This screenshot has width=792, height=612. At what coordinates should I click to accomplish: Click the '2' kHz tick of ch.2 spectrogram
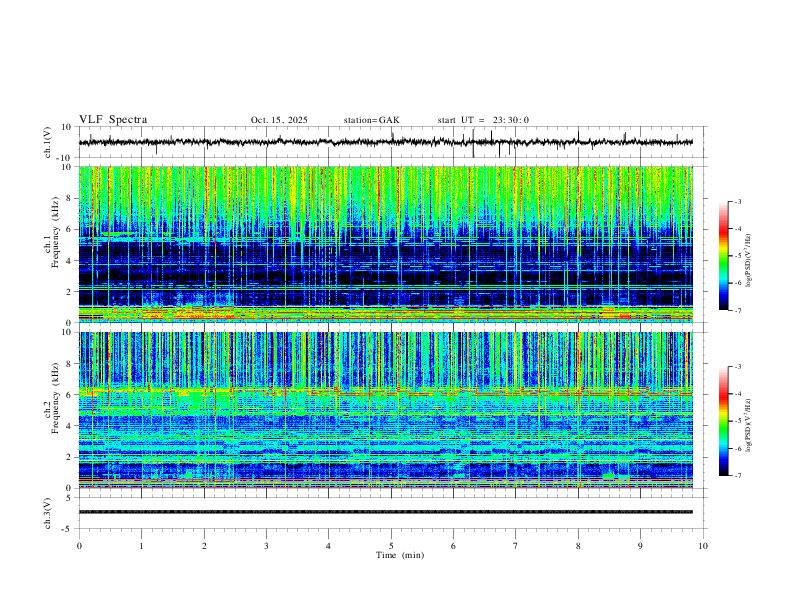coord(69,457)
